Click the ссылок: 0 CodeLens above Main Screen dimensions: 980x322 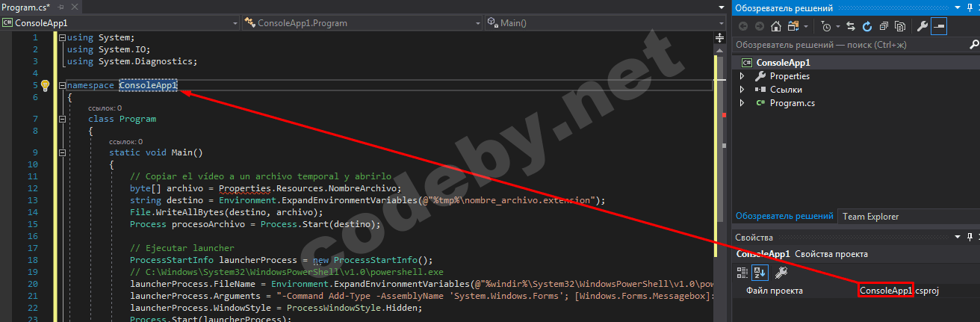(x=125, y=142)
